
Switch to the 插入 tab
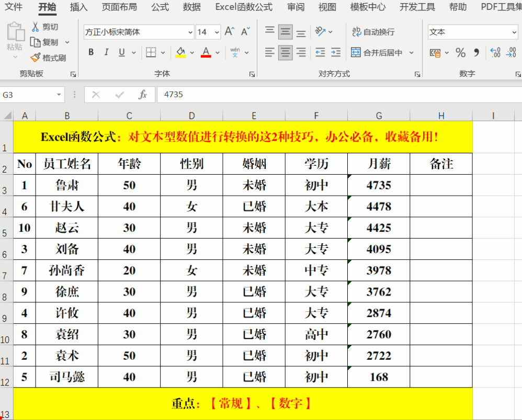pos(79,7)
